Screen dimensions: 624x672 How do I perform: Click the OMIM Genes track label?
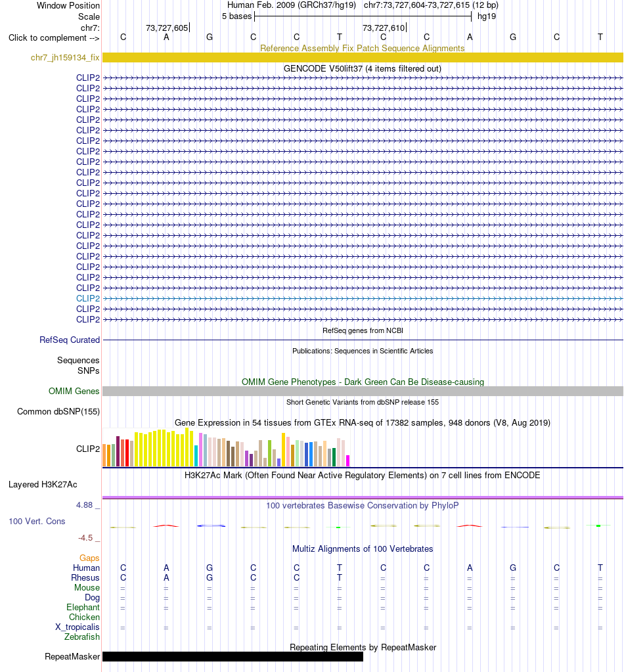[74, 391]
